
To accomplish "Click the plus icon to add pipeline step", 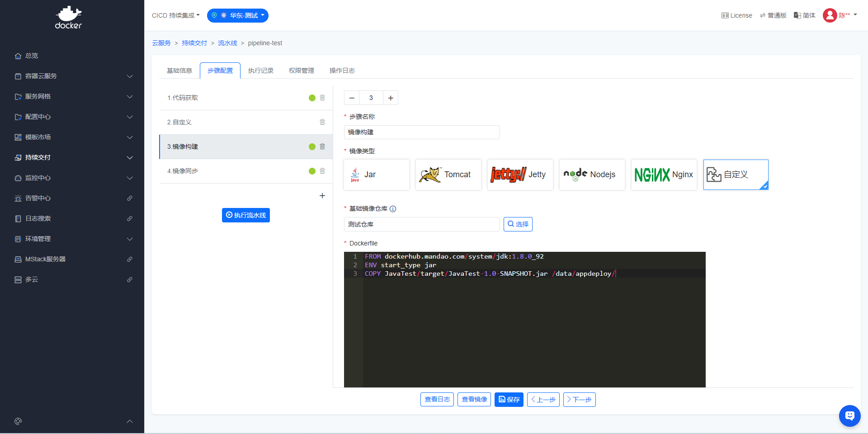I will click(x=322, y=196).
